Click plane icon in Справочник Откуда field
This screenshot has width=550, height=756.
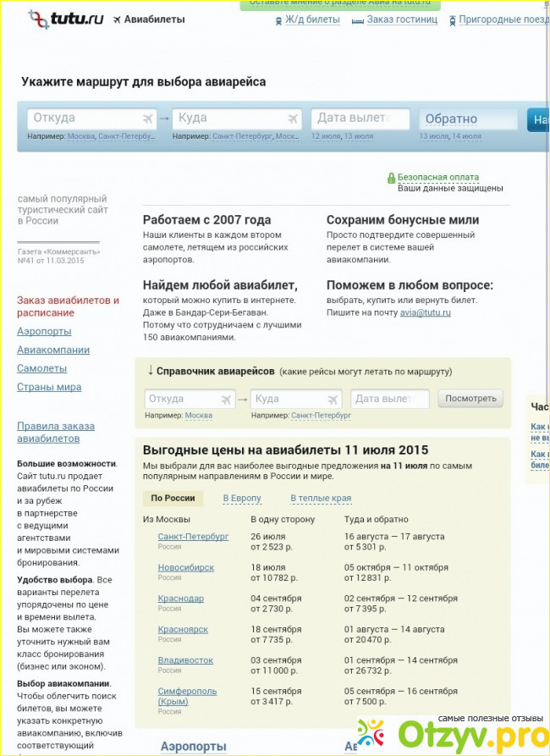(x=226, y=400)
